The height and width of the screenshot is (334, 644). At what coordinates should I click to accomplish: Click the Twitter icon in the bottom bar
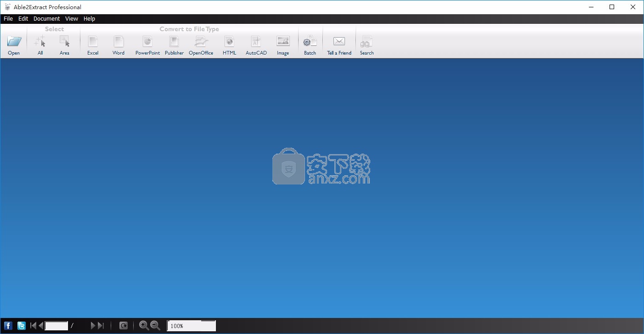22,326
